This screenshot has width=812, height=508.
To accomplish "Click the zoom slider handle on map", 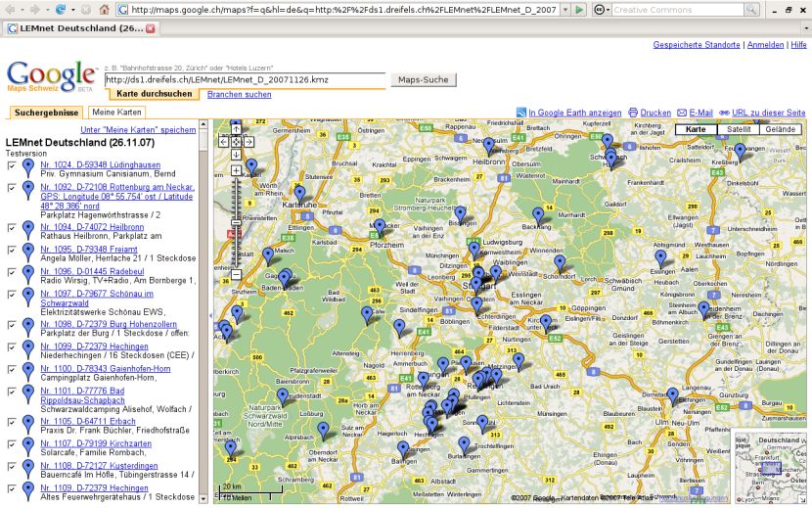I will coord(236,223).
